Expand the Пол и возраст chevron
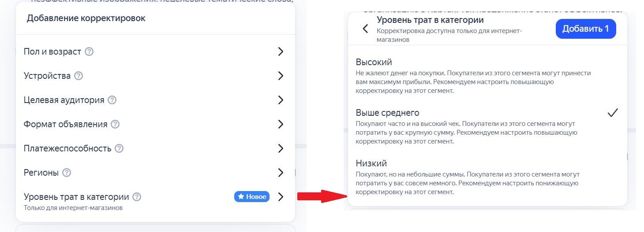The image size is (644, 232). click(x=281, y=52)
